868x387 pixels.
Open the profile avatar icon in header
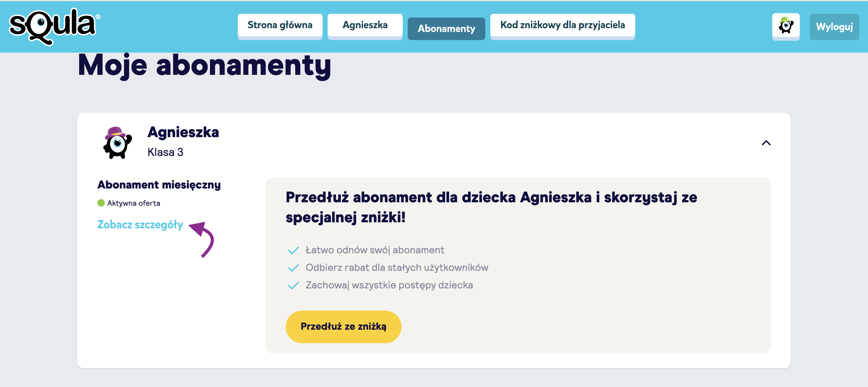point(785,26)
